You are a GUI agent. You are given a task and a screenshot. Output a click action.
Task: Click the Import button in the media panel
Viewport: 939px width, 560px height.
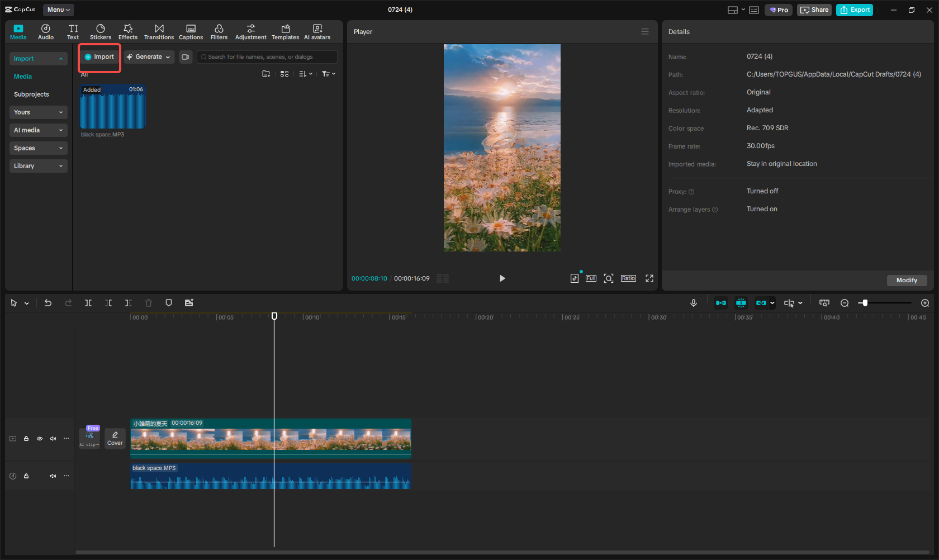click(99, 56)
